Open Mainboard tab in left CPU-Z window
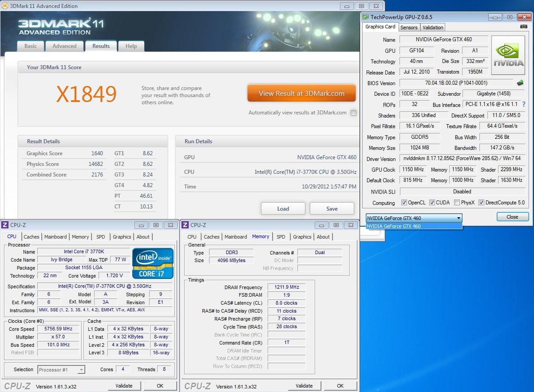The image size is (534, 392). (55, 237)
